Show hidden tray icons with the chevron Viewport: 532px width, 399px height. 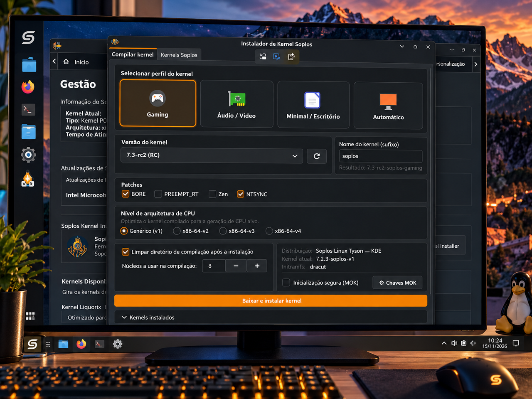click(444, 343)
